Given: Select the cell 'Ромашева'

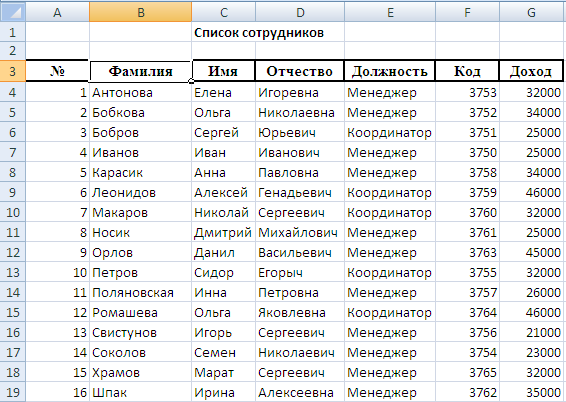Looking at the screenshot, I should pyautogui.click(x=140, y=312).
